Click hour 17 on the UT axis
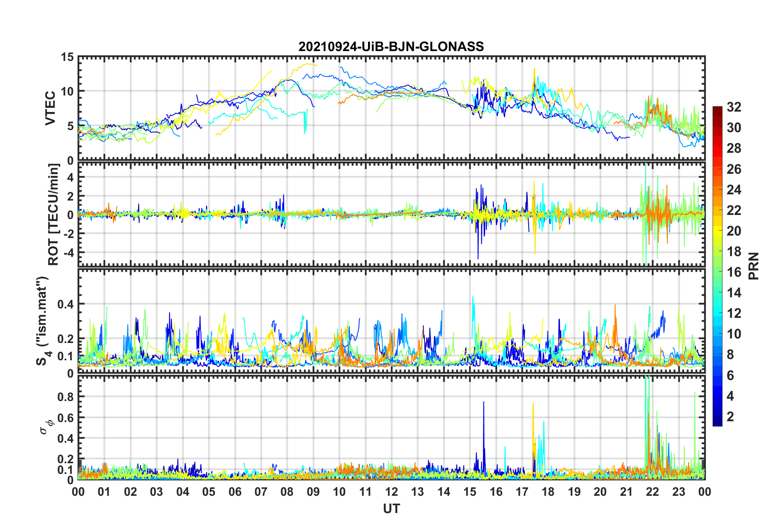Screen dimensions: 783x532 (x=522, y=492)
